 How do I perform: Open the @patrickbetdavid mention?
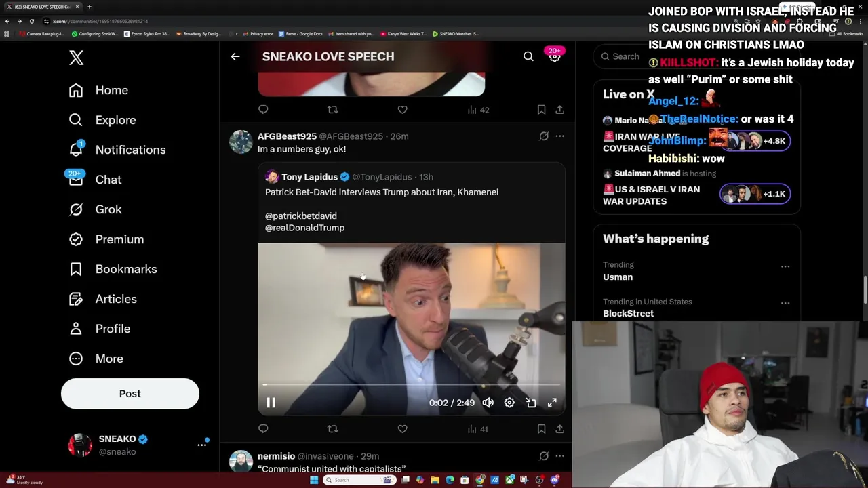[301, 216]
